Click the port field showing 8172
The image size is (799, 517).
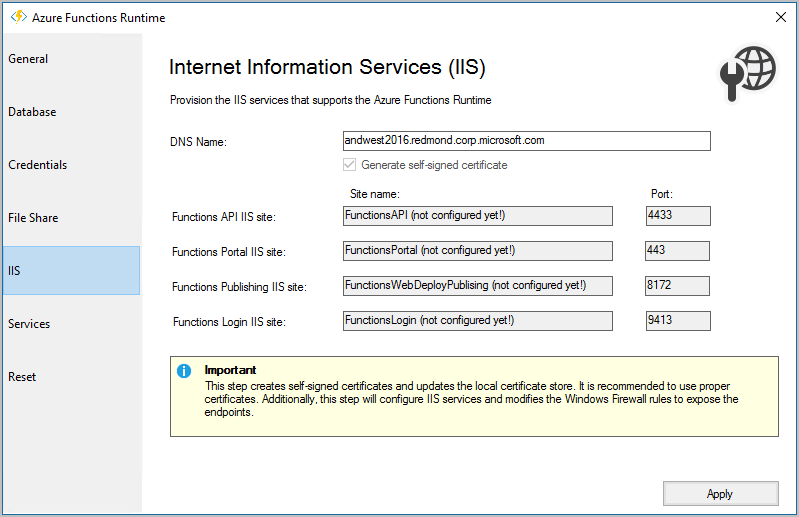(677, 286)
